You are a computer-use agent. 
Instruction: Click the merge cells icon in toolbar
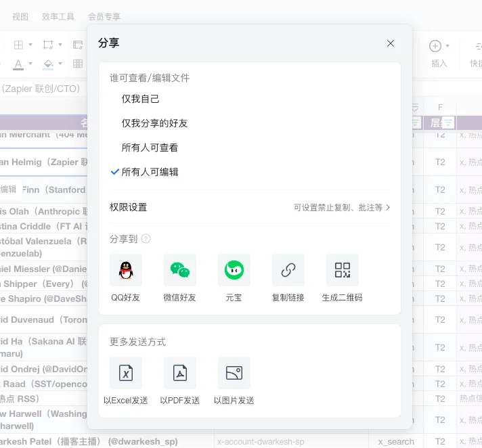click(x=48, y=45)
